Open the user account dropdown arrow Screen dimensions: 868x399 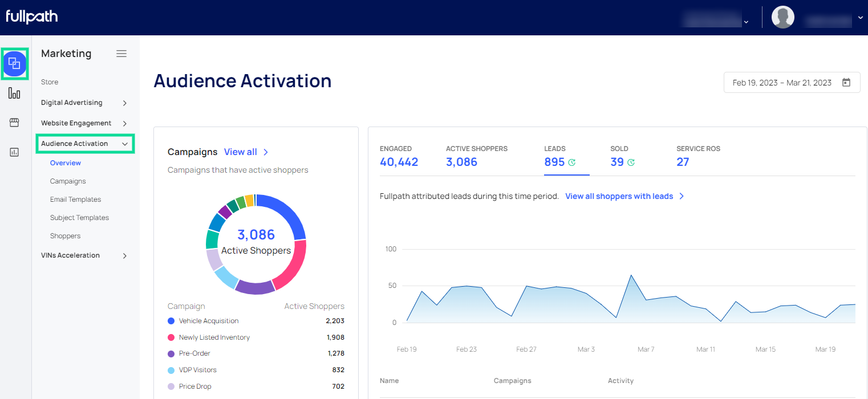tap(860, 18)
